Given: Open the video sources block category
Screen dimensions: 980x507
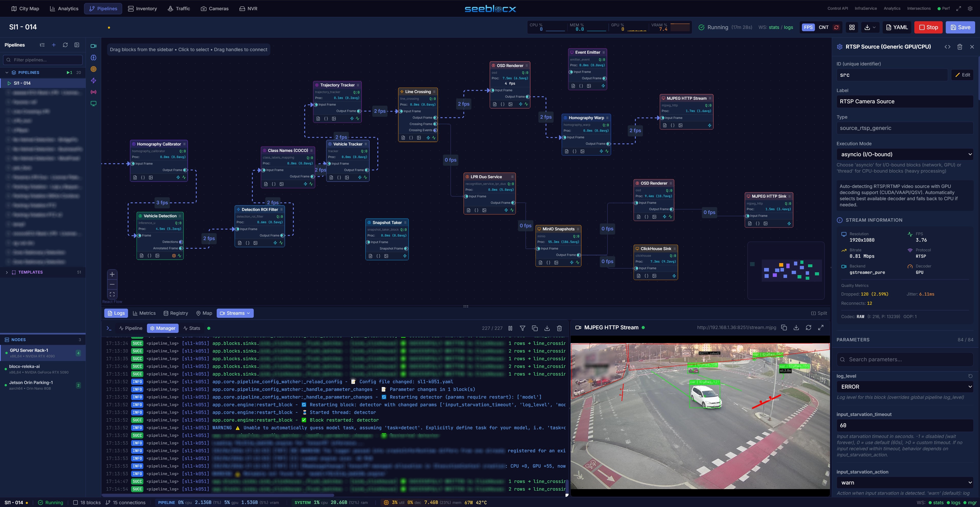Looking at the screenshot, I should coord(93,46).
